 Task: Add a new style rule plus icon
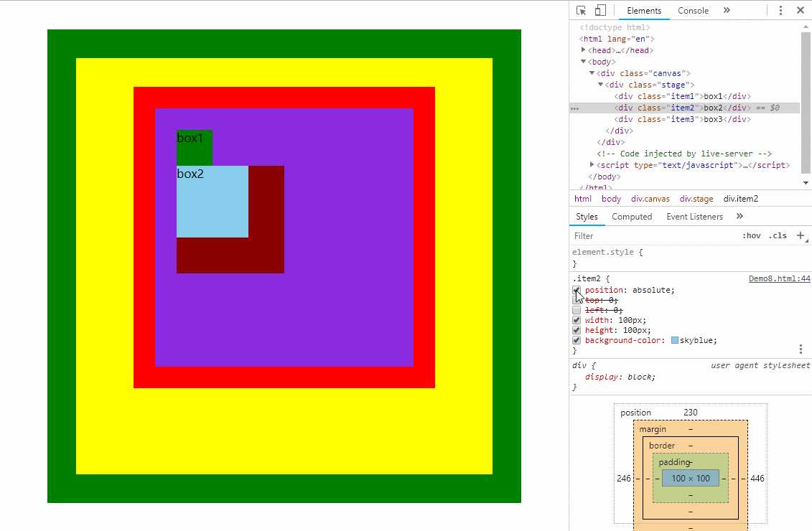[x=800, y=235]
